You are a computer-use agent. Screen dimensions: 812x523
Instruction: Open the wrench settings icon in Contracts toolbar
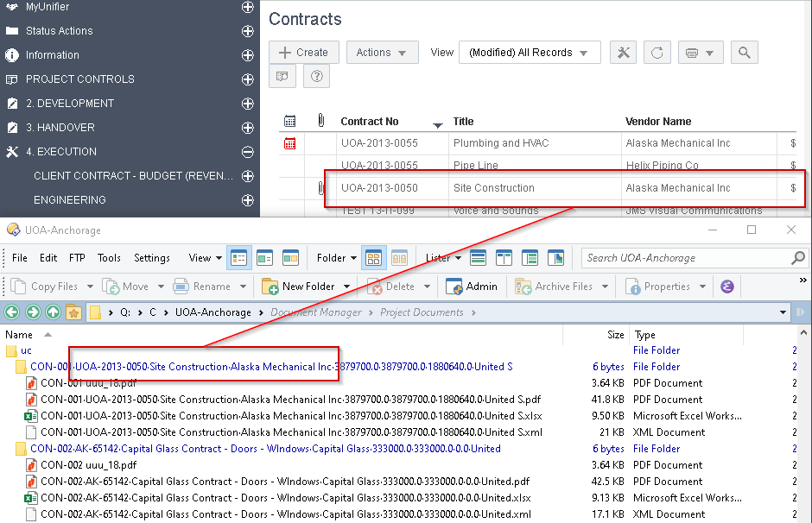(624, 52)
